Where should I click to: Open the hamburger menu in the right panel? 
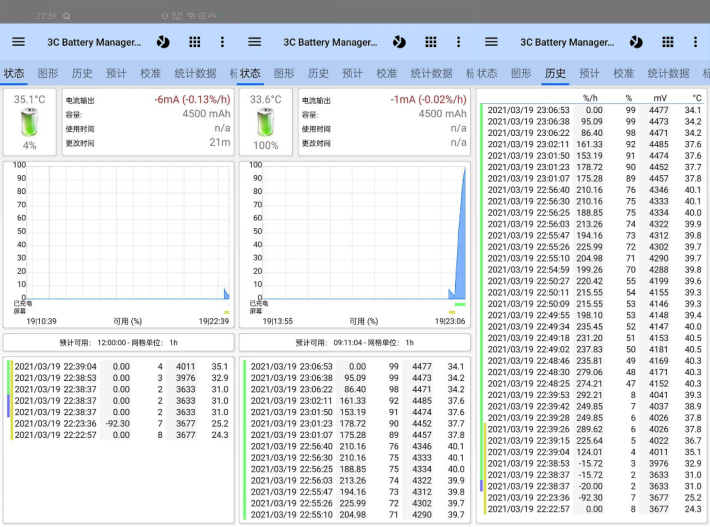[490, 42]
